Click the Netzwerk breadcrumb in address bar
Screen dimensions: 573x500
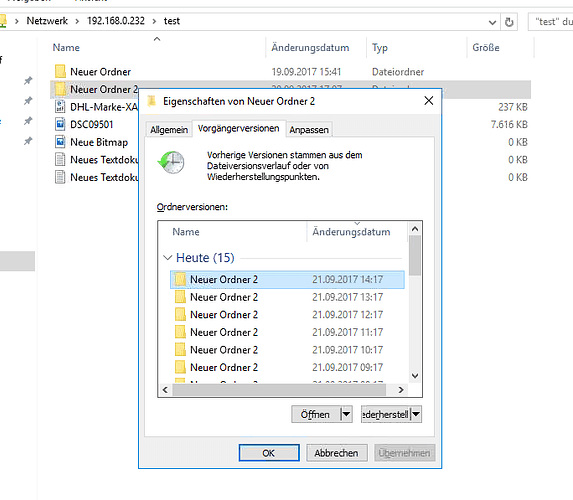click(47, 21)
